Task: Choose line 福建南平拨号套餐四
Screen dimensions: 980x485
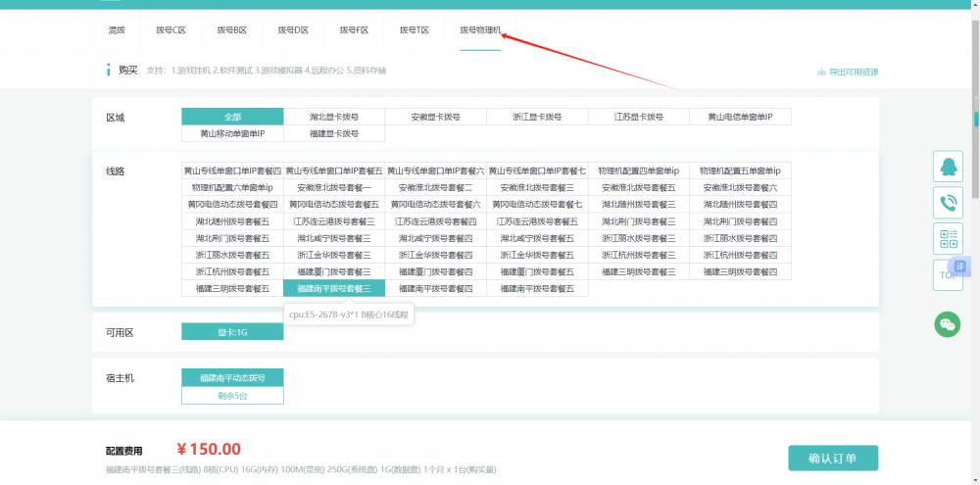Action: pos(436,289)
